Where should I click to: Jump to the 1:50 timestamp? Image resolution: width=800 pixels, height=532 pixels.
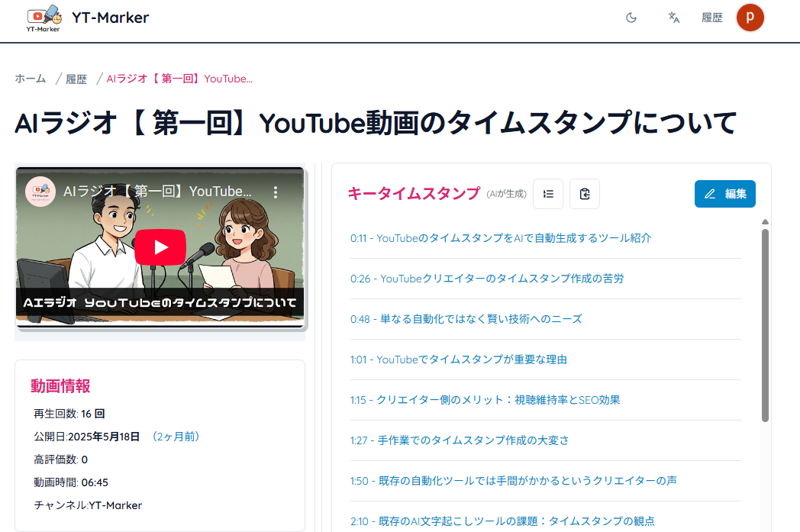513,481
